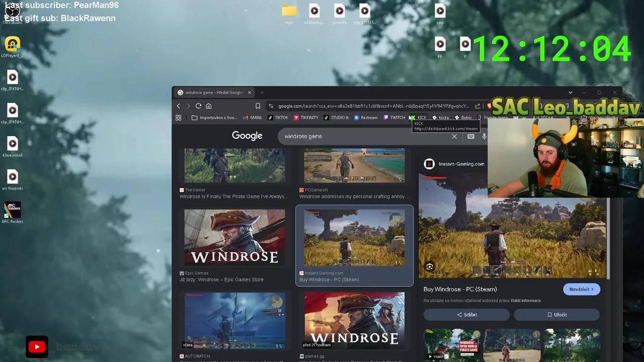Open the Restream bookmark
The width and height of the screenshot is (644, 362).
pyautogui.click(x=366, y=118)
